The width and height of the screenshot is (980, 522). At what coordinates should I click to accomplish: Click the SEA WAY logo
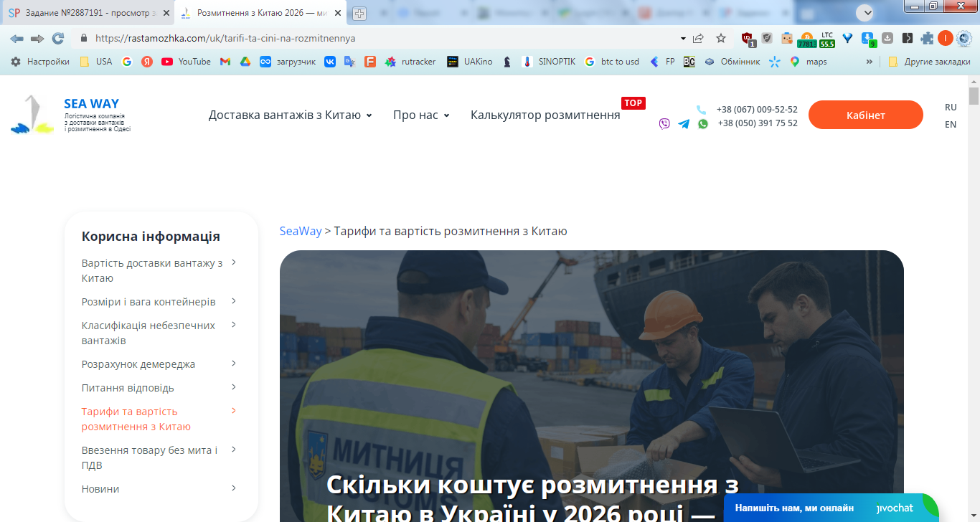click(71, 115)
